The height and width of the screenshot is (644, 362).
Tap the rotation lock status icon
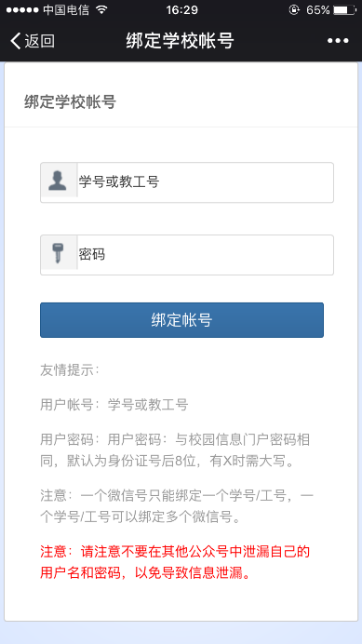click(294, 10)
